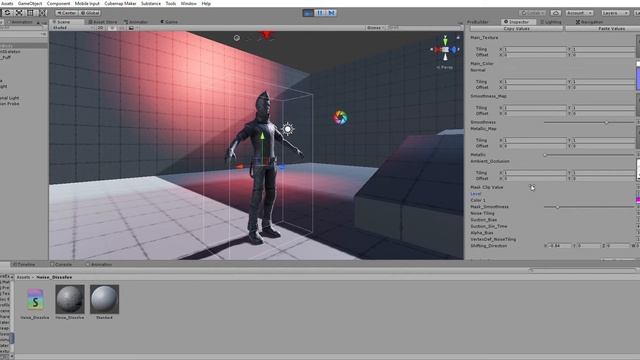Image resolution: width=640 pixels, height=360 pixels.
Task: Open the Collab dropdown
Action: [x=533, y=13]
